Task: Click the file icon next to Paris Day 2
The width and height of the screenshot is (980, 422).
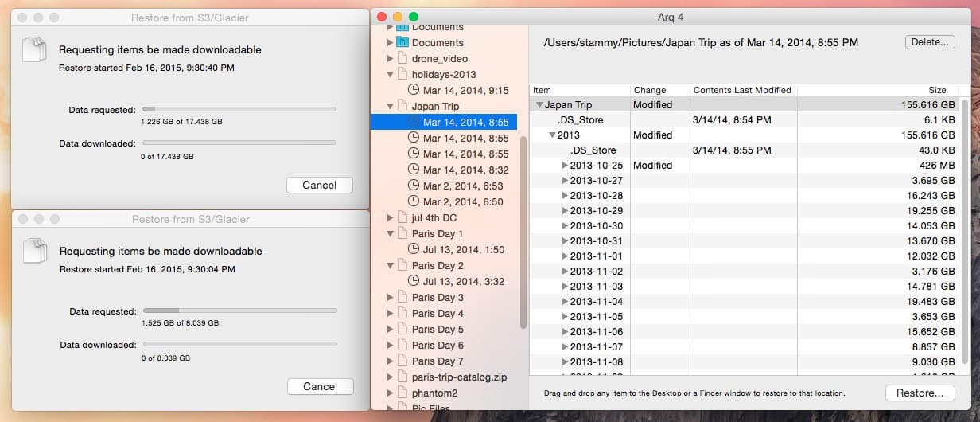Action: pos(402,265)
